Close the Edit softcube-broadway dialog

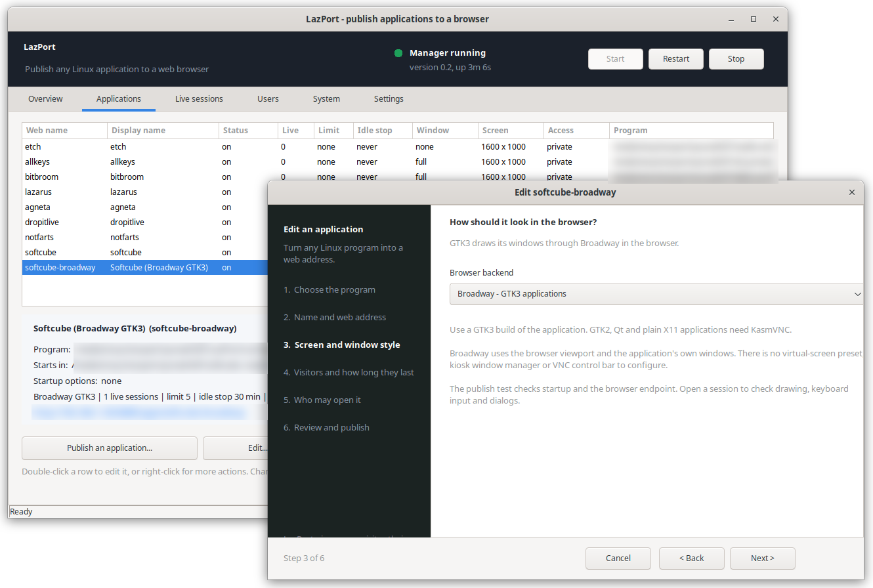tap(852, 192)
